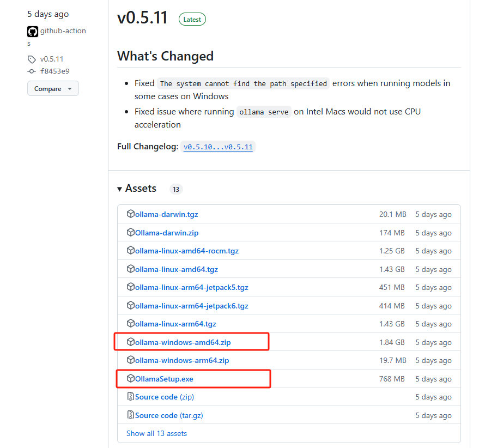
Task: Download ollama-linux-arm64-jetpack6.tgz
Action: click(x=191, y=306)
